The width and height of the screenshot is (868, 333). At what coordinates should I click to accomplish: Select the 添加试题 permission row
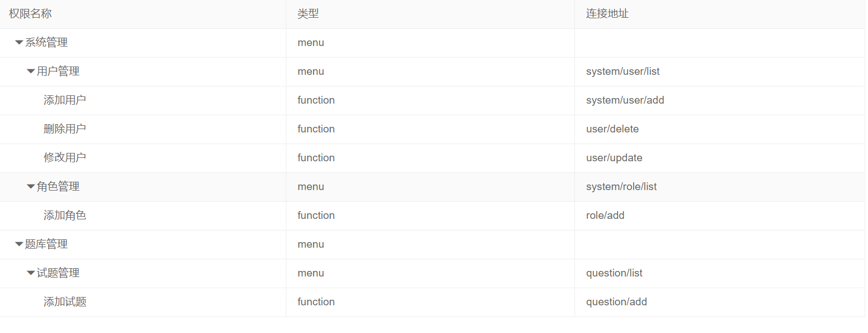pyautogui.click(x=65, y=302)
